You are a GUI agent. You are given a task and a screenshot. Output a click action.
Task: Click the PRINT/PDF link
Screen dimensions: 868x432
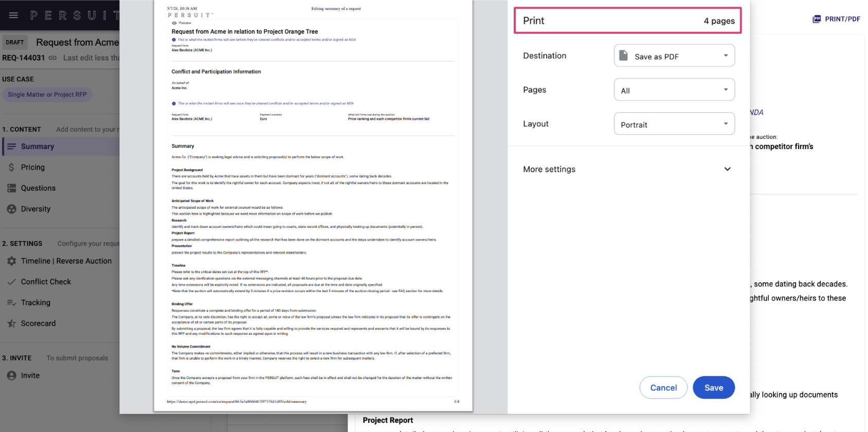pos(842,19)
